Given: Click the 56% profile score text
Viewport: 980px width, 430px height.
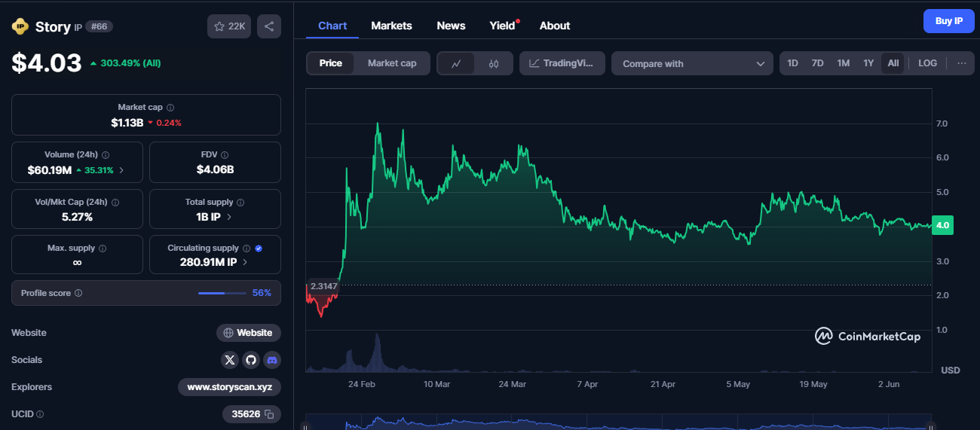Looking at the screenshot, I should pos(262,293).
